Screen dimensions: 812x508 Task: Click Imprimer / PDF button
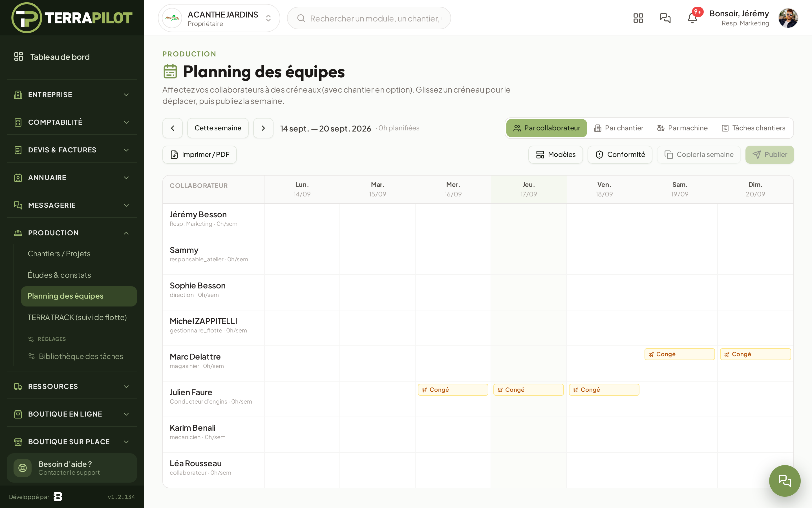pos(200,155)
